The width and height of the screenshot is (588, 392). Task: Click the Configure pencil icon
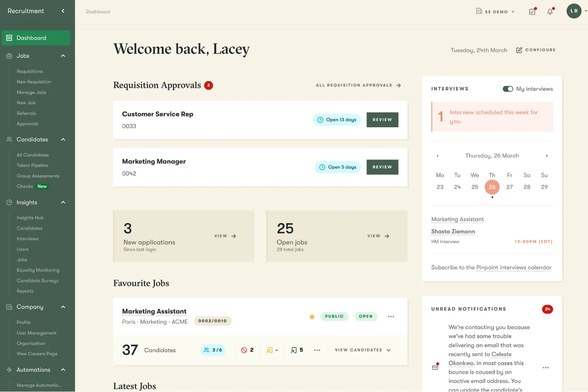click(519, 50)
